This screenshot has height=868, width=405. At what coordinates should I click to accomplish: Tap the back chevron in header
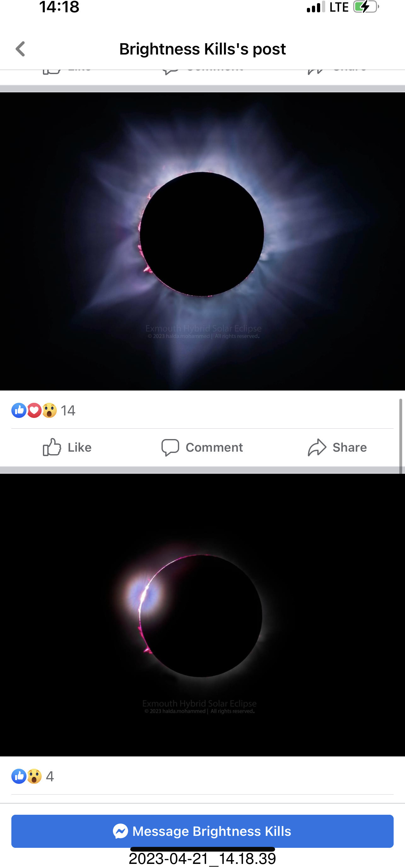coord(20,49)
